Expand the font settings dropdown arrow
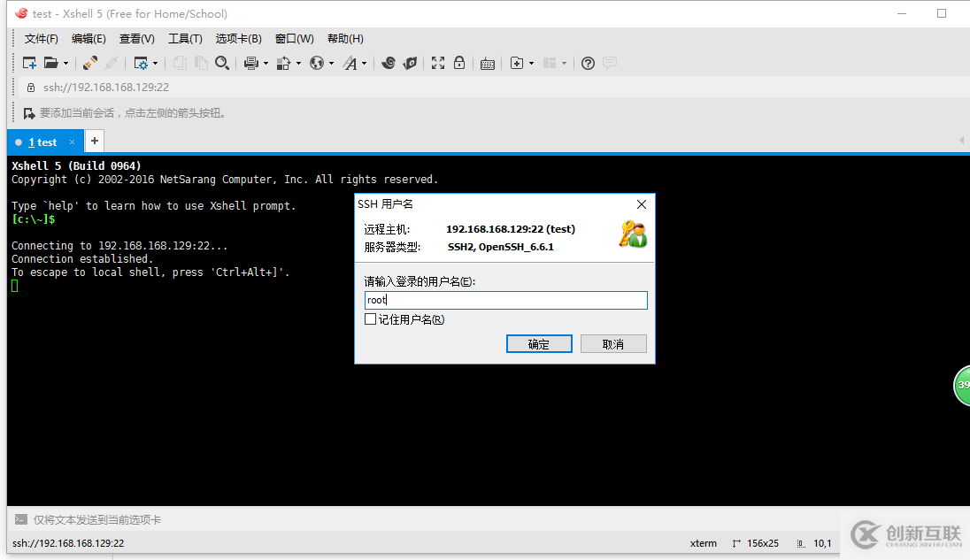This screenshot has height=560, width=970. [x=362, y=63]
